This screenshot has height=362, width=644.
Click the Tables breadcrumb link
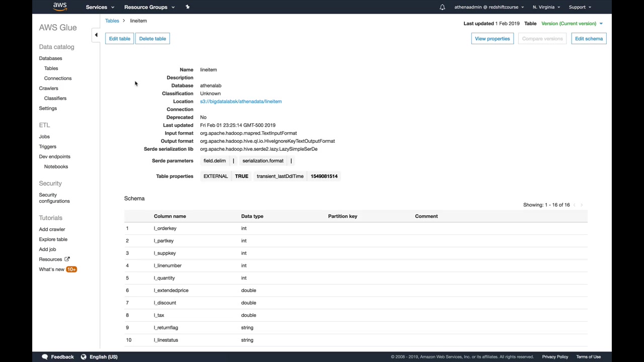112,21
